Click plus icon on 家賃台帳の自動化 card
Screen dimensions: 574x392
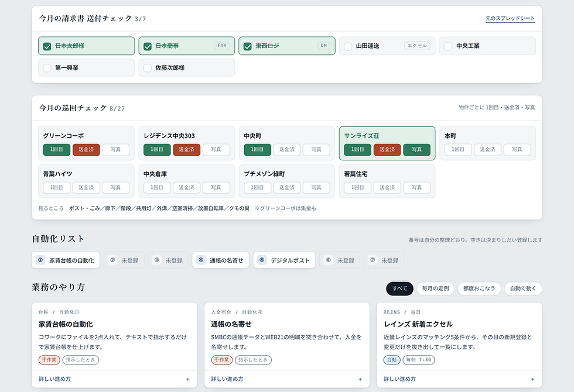point(188,379)
